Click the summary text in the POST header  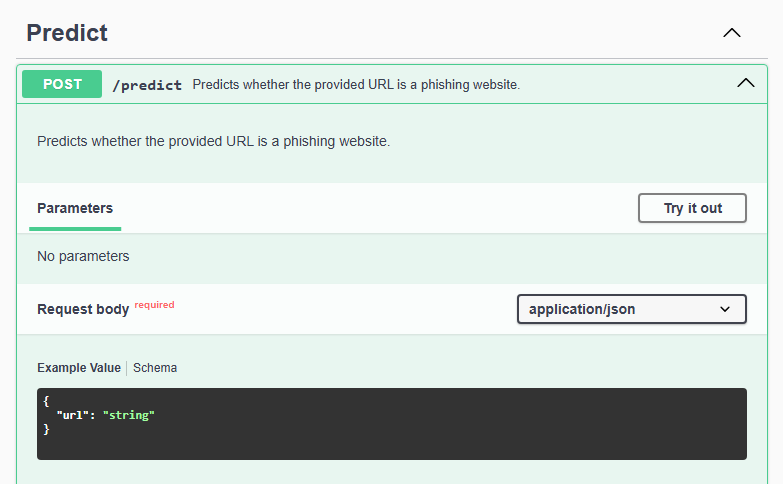point(356,85)
